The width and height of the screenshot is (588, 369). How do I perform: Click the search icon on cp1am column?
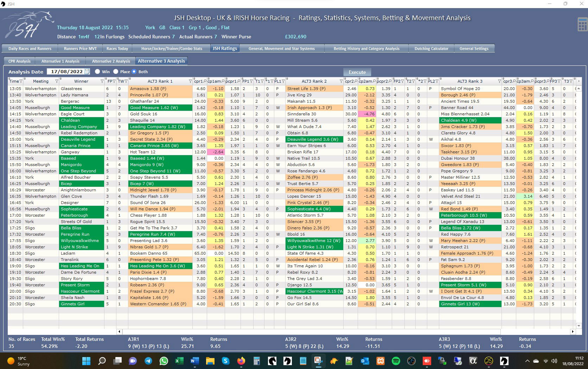click(223, 81)
